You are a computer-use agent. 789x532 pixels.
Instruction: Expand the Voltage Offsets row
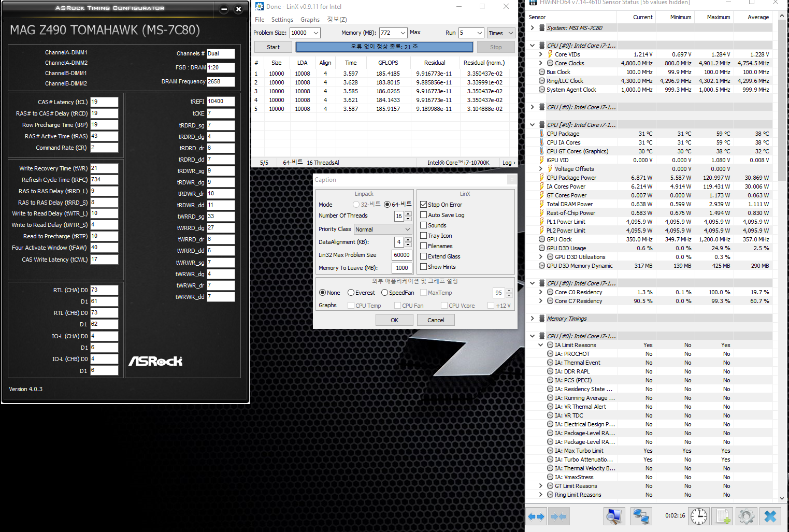click(x=540, y=169)
